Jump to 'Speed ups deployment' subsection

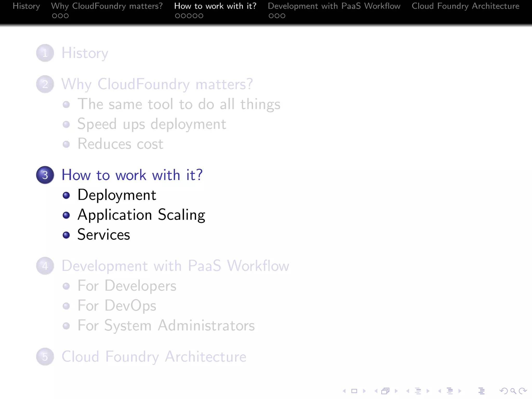152,124
